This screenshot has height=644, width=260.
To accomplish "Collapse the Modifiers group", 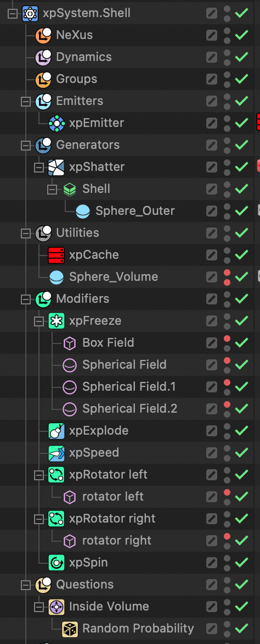I will click(x=26, y=299).
